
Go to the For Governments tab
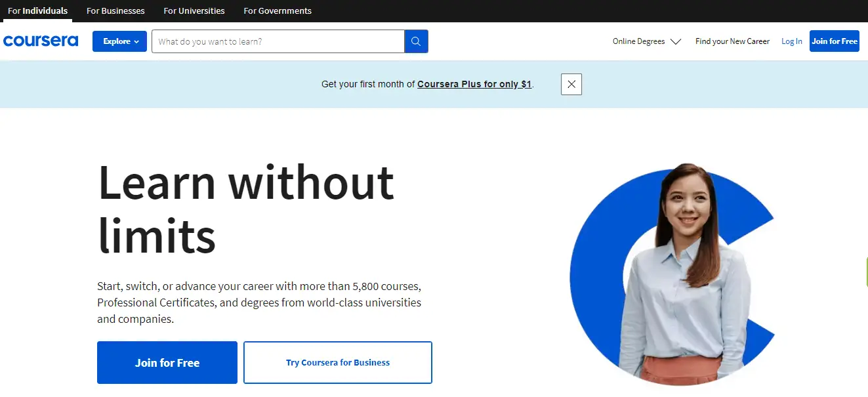[x=278, y=11]
